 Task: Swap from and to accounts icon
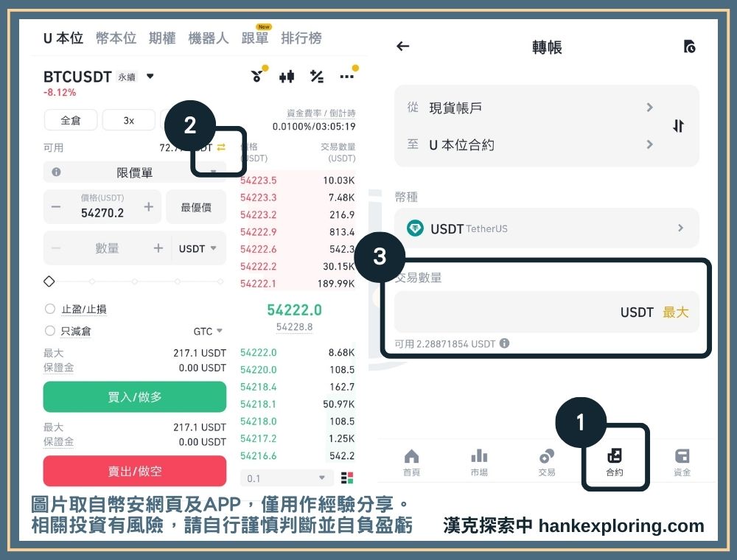coord(678,126)
